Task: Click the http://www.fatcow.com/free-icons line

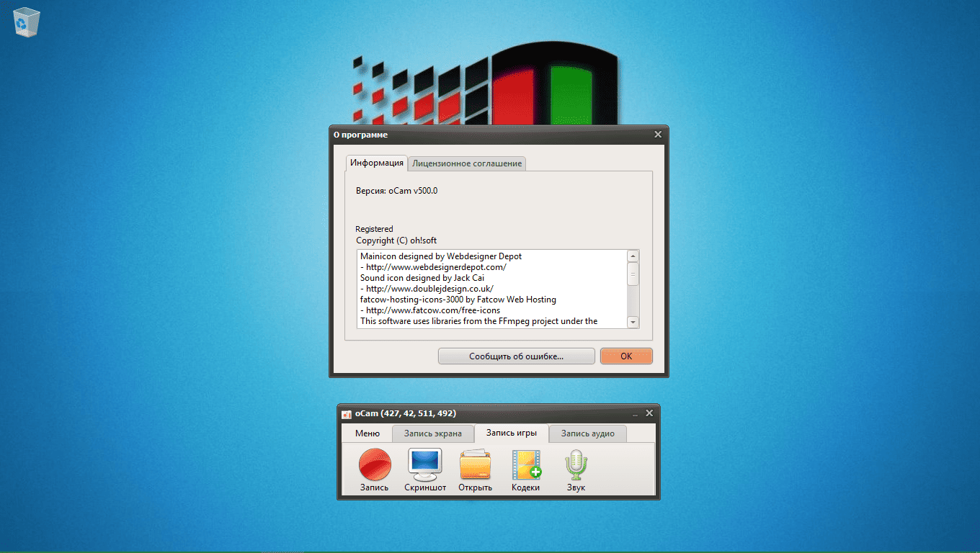Action: pos(430,310)
